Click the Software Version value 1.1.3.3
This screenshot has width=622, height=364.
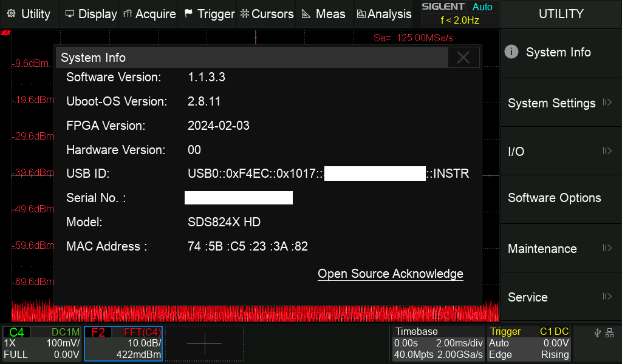pyautogui.click(x=207, y=77)
